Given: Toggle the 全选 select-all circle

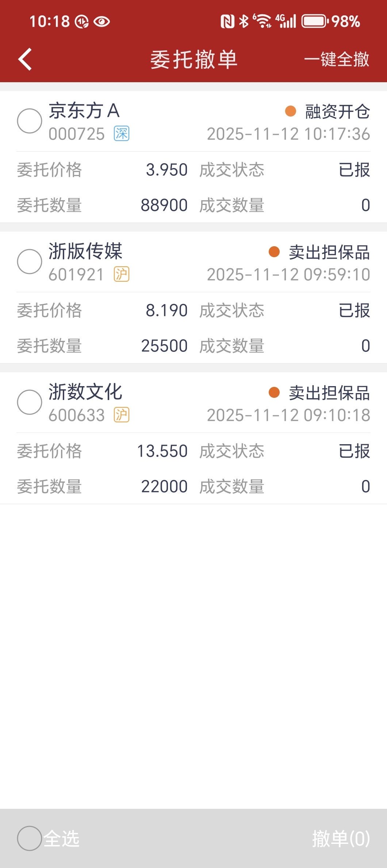Looking at the screenshot, I should (30, 838).
